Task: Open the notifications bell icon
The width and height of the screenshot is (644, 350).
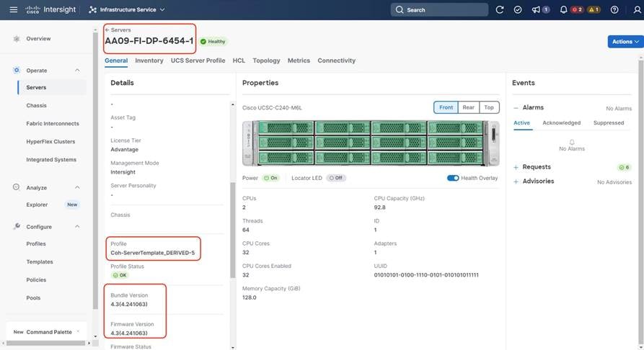Action: coord(563,9)
